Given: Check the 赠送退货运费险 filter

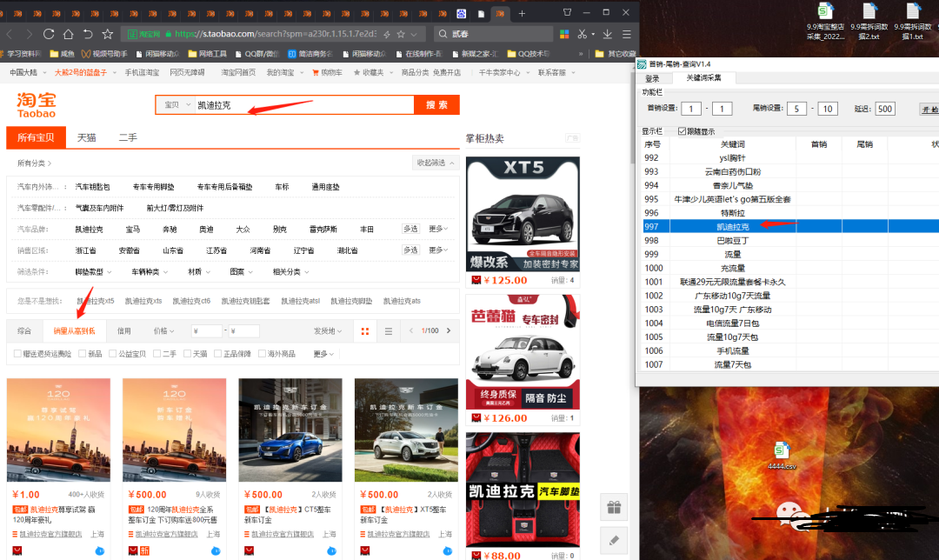Looking at the screenshot, I should pyautogui.click(x=17, y=354).
